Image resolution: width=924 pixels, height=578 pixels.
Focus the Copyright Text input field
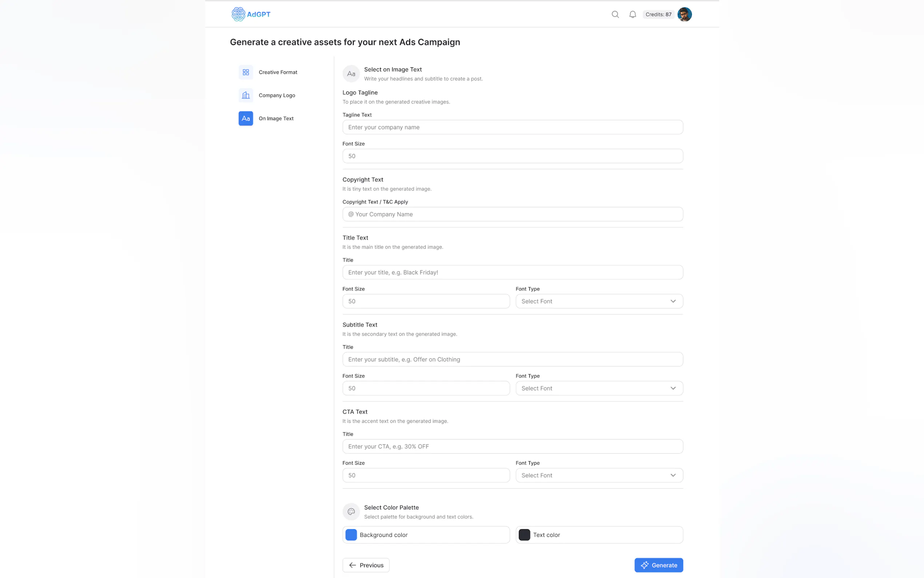(512, 214)
